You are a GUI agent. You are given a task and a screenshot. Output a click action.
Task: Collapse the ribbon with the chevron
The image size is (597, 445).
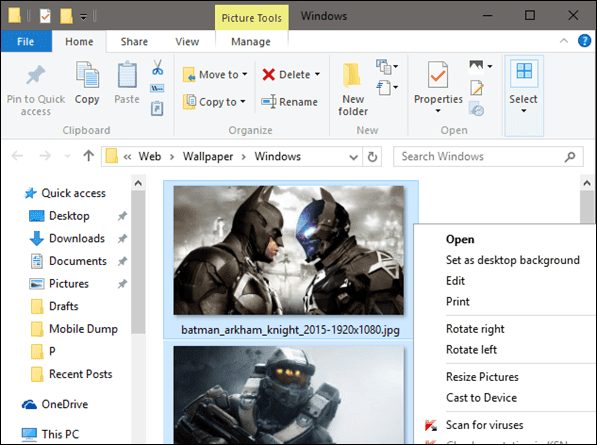click(564, 41)
